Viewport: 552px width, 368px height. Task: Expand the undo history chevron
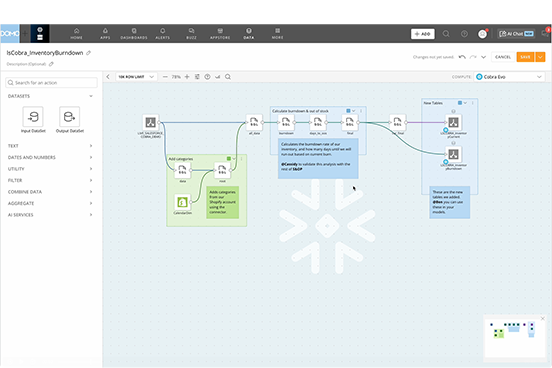tap(483, 57)
